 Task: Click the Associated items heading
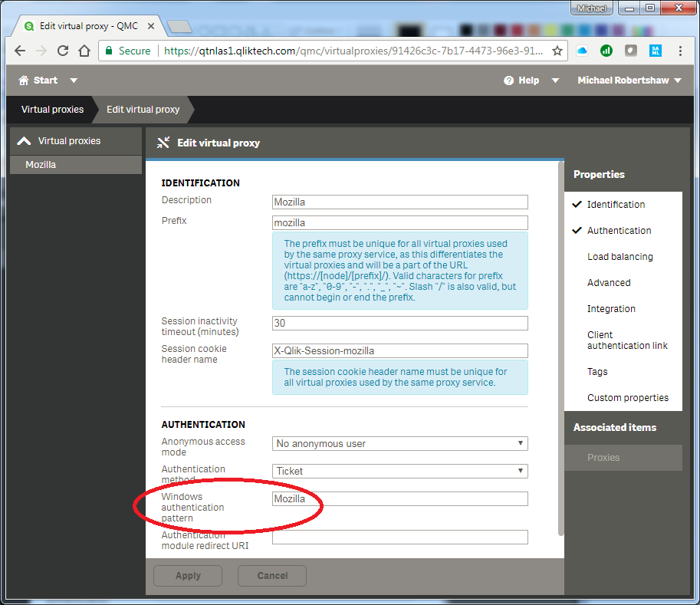click(615, 428)
